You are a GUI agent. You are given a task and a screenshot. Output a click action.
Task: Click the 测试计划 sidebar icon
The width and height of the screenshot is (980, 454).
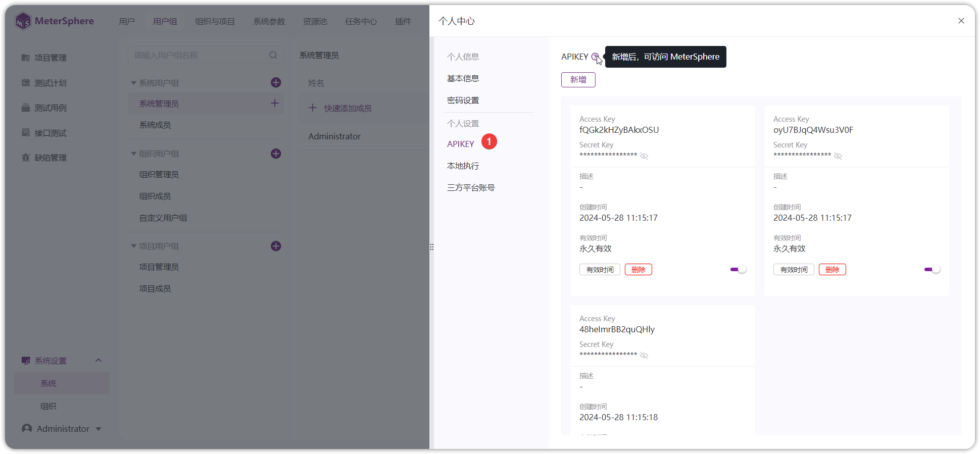click(x=26, y=82)
